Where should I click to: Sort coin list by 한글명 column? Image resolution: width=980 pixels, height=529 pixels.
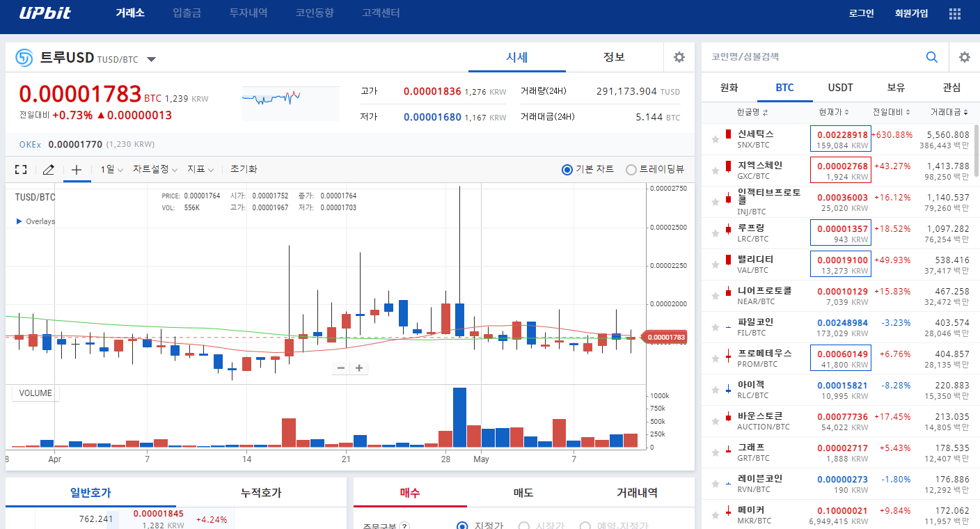tap(752, 112)
